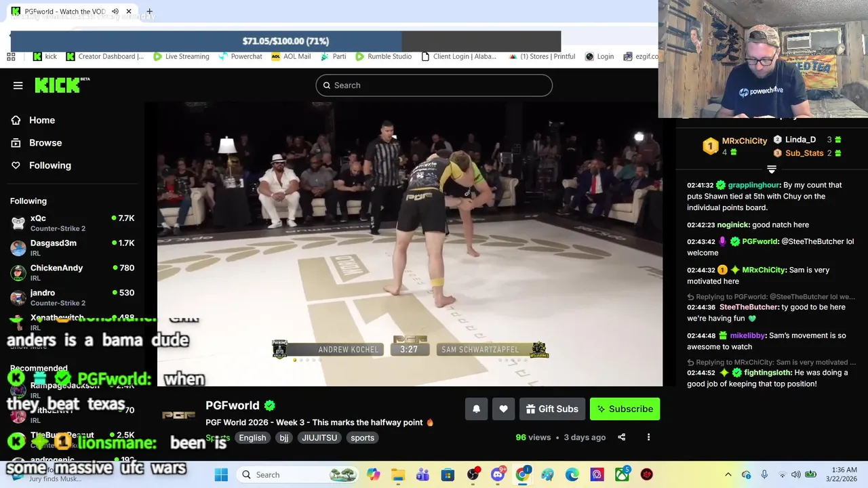This screenshot has height=488, width=868.
Task: Open the Login bookmark
Action: click(x=599, y=56)
